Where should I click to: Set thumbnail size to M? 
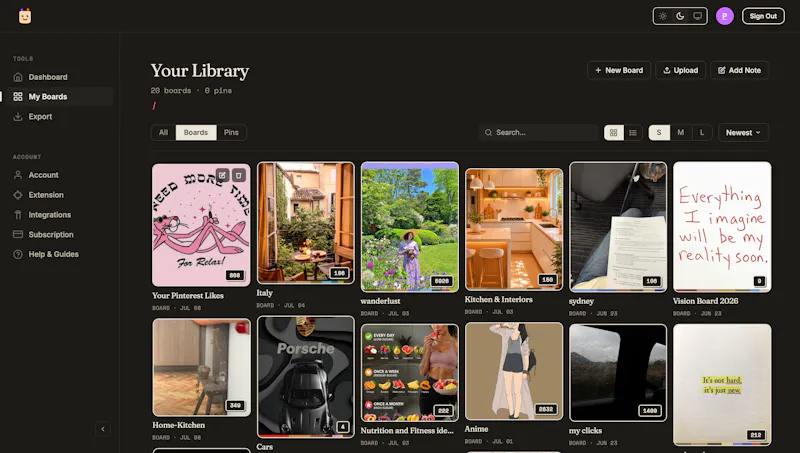[x=681, y=133]
